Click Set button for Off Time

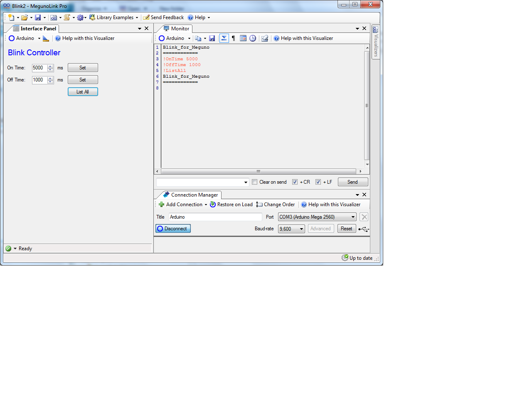coord(83,80)
